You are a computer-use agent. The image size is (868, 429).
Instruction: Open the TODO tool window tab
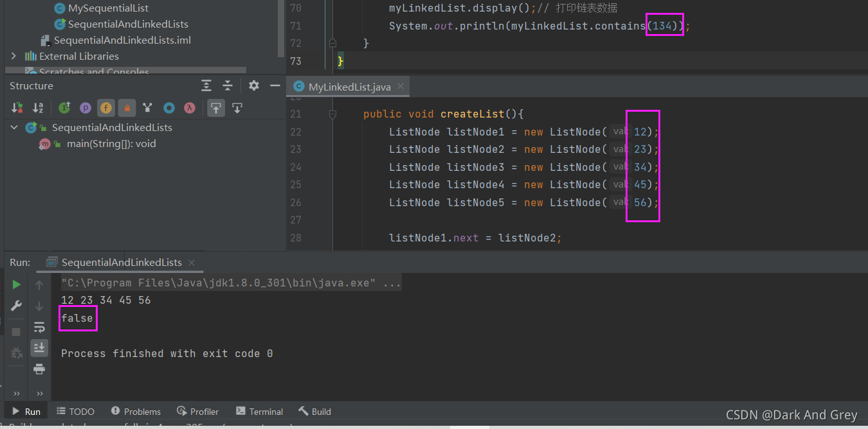[75, 412]
